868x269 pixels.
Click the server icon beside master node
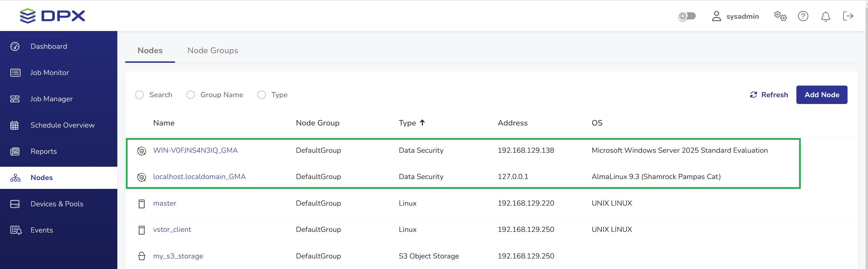[x=142, y=204]
